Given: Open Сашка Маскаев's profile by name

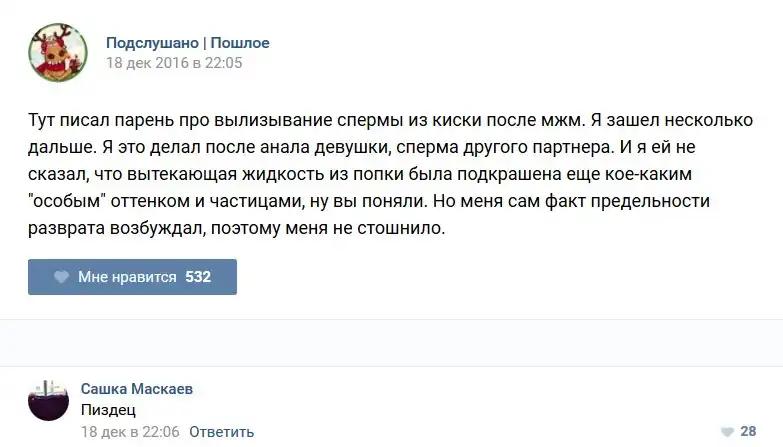Looking at the screenshot, I should point(136,388).
